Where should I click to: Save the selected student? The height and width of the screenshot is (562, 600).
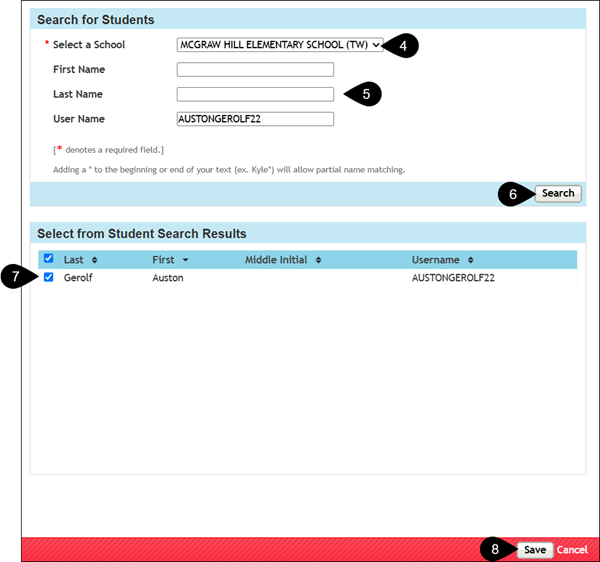click(x=535, y=549)
